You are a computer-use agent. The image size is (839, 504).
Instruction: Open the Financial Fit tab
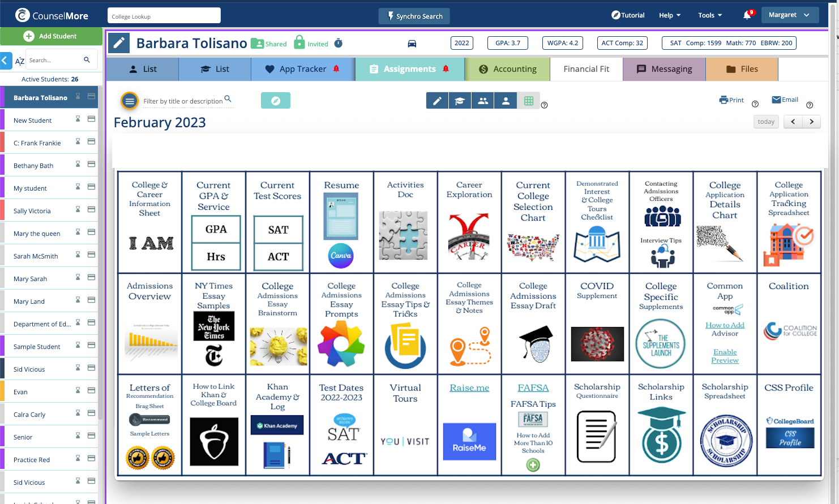[x=587, y=69]
